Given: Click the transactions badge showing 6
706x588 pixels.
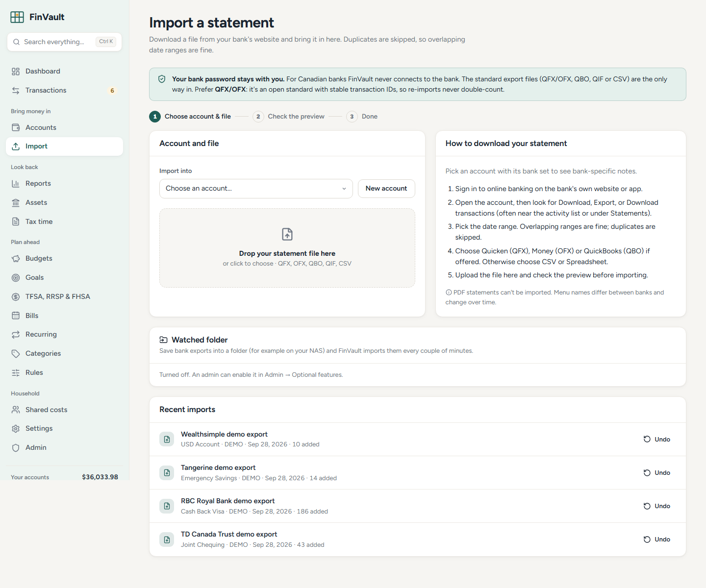Looking at the screenshot, I should 112,91.
